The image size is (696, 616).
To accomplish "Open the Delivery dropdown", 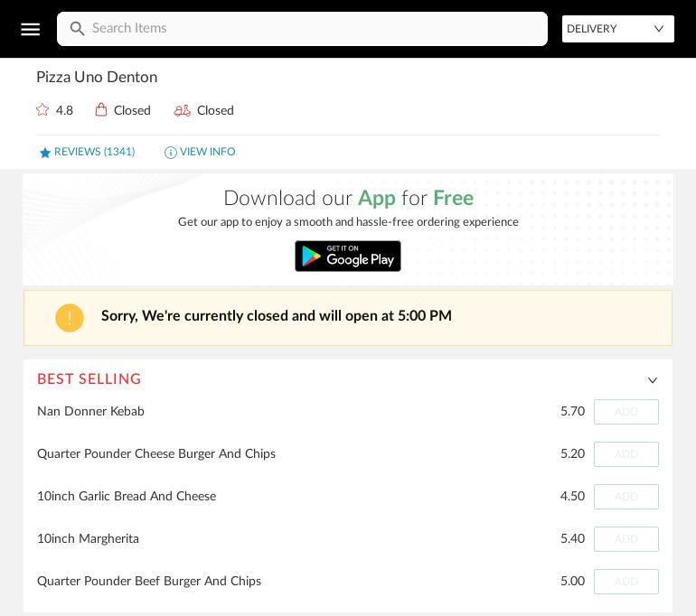I will click(617, 29).
